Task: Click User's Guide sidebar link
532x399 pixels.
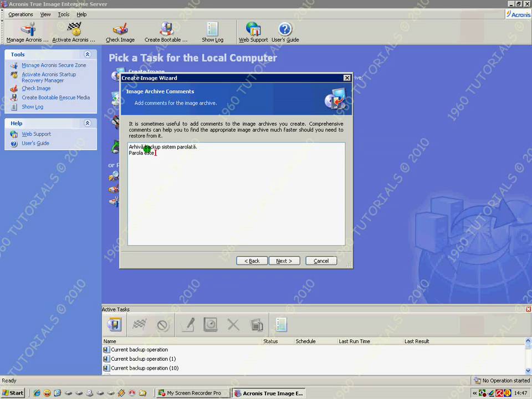Action: click(35, 143)
